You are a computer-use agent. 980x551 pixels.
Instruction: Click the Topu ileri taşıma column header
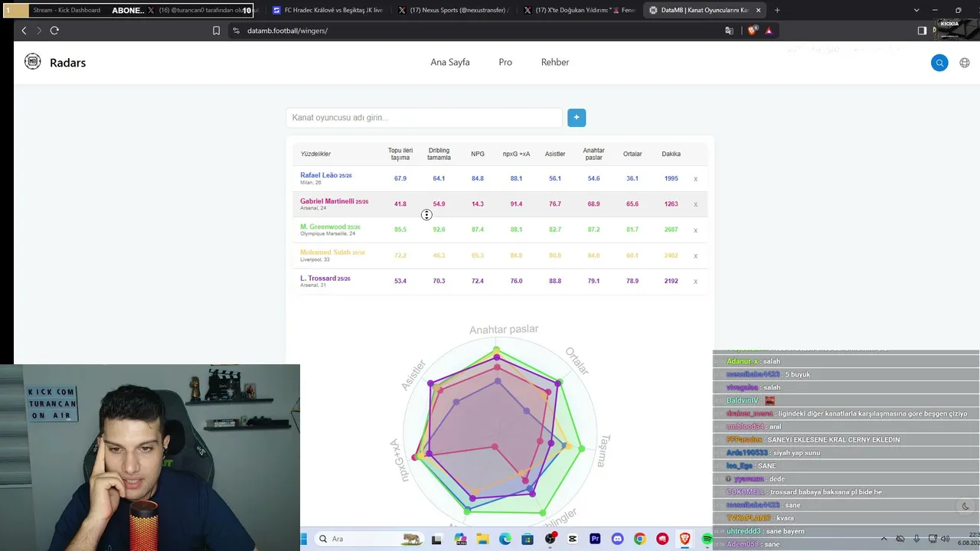[400, 154]
